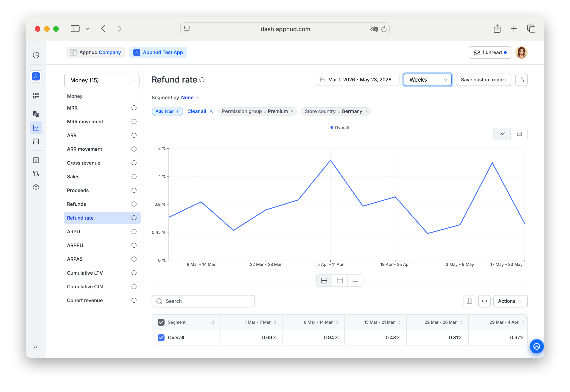This screenshot has width=570, height=392.
Task: Select split chart and table layout
Action: (324, 281)
